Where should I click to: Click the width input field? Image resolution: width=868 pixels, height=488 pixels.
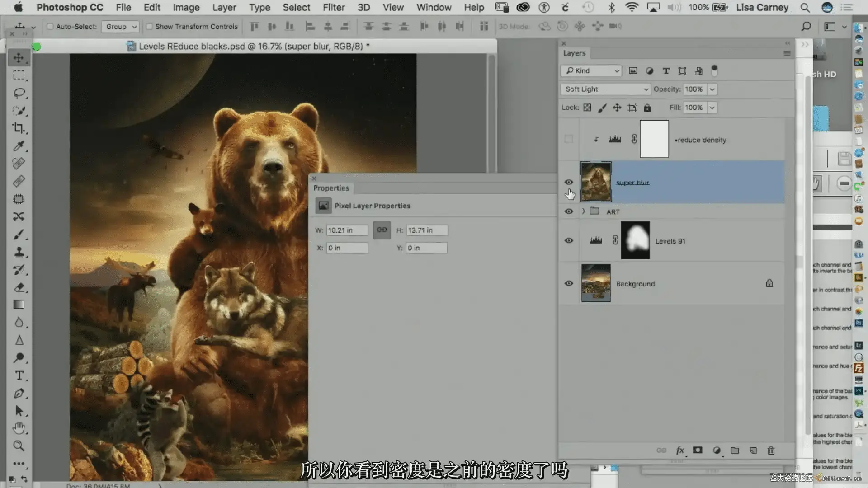coord(346,230)
